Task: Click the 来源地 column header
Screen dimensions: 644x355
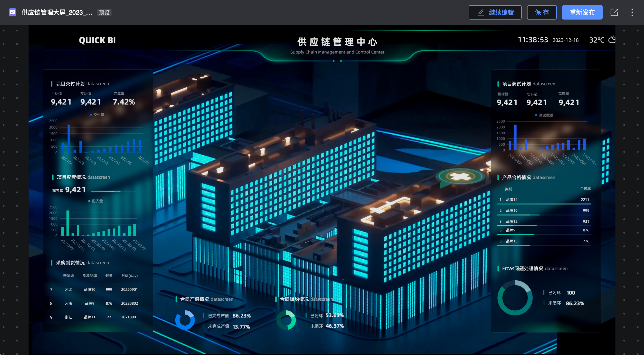Action: 69,275
